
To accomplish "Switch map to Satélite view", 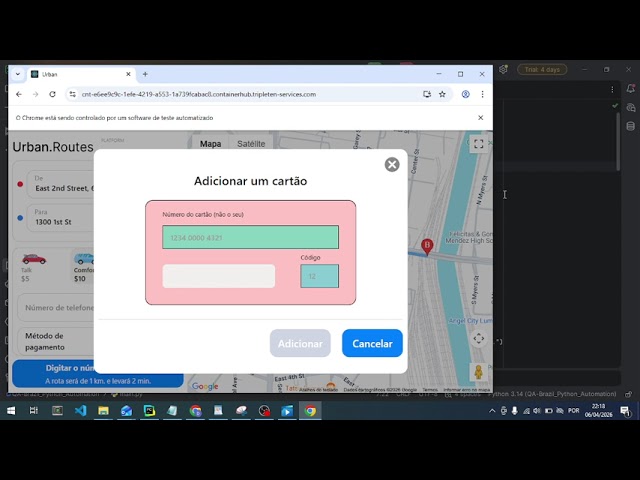I will click(251, 144).
